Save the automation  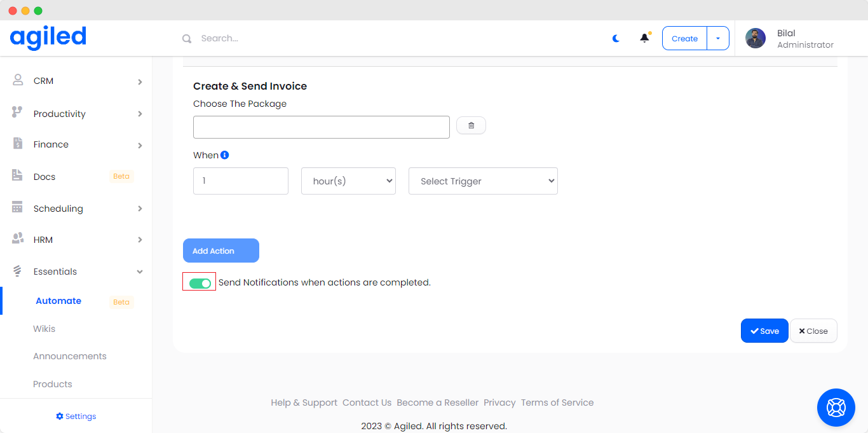point(764,331)
